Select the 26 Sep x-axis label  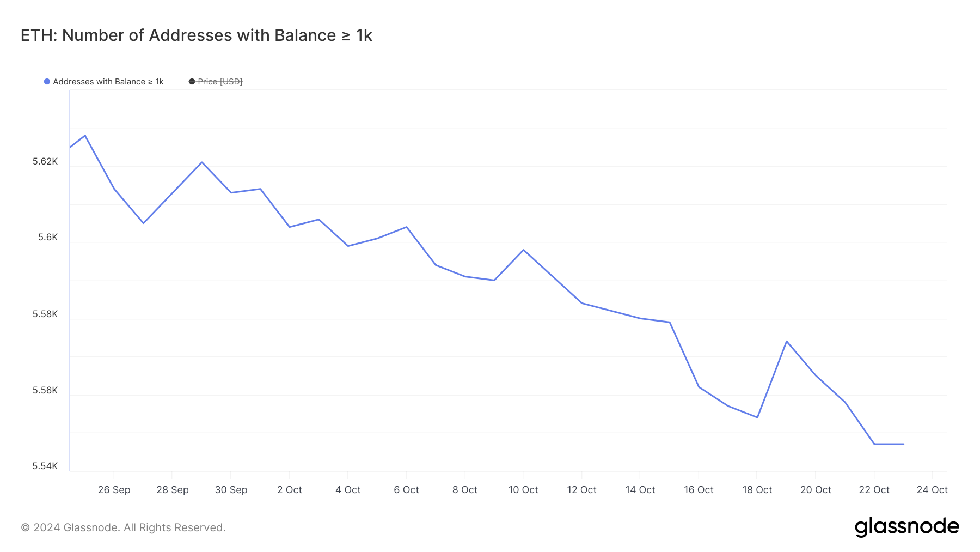114,490
